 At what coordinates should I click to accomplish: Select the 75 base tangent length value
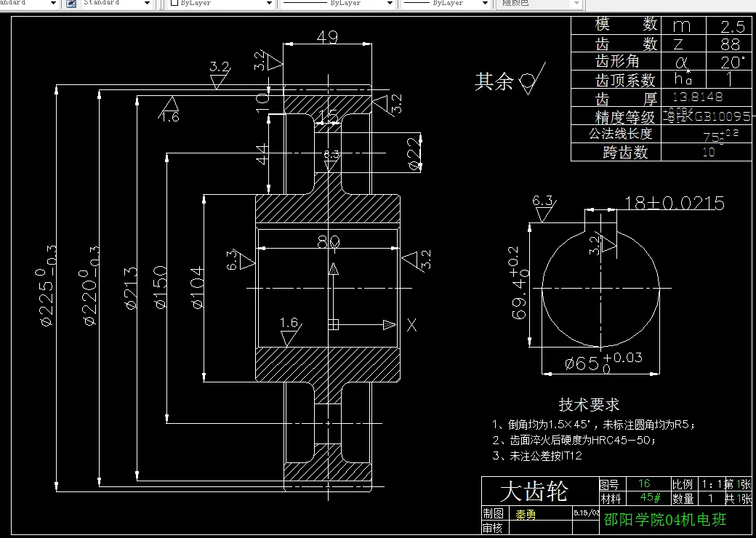click(721, 137)
